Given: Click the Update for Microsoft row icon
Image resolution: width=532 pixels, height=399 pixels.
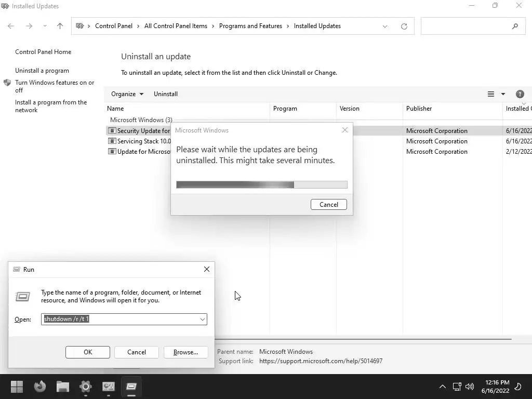Looking at the screenshot, I should coord(112,152).
